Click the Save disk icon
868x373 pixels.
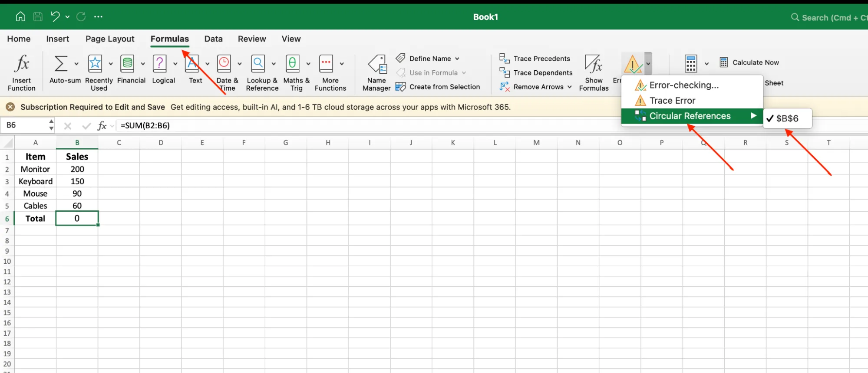pyautogui.click(x=38, y=16)
